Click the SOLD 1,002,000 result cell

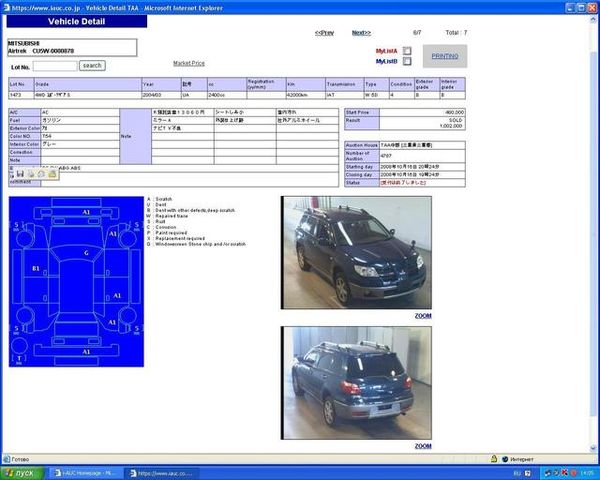click(x=422, y=123)
